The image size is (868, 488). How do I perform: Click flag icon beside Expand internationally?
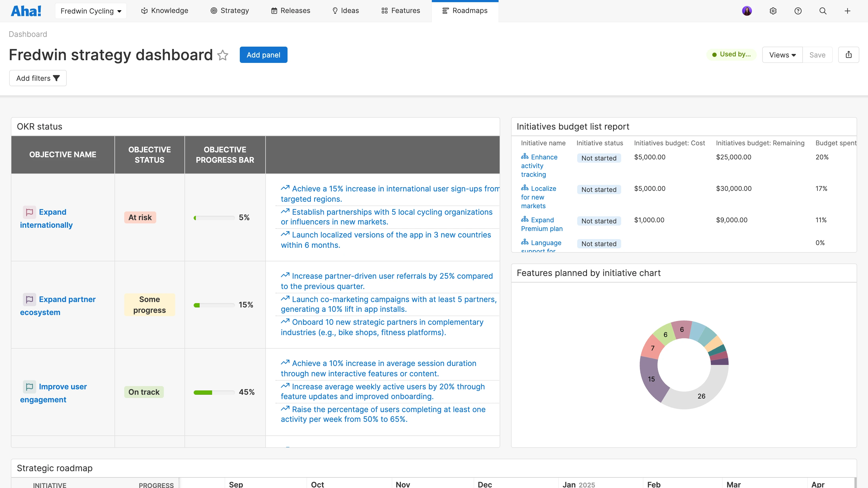tap(29, 212)
